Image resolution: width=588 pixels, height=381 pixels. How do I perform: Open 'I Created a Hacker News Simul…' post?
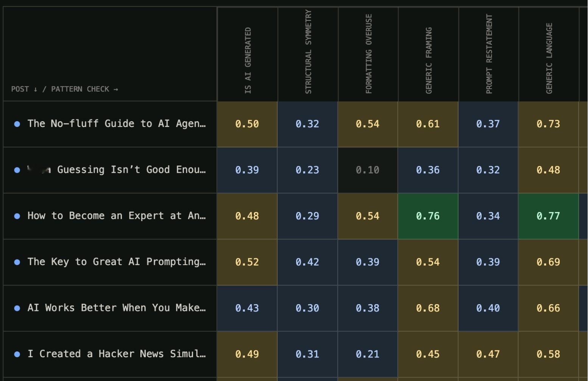(x=117, y=354)
